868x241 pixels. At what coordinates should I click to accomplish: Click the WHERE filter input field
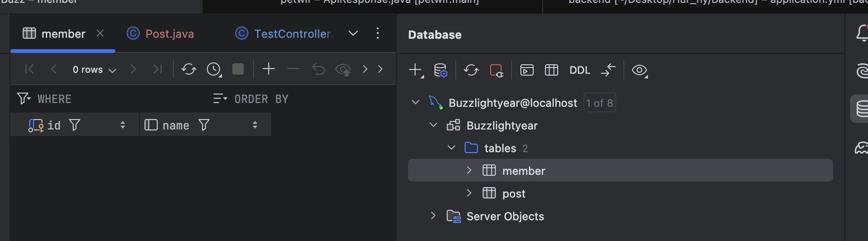tap(118, 99)
